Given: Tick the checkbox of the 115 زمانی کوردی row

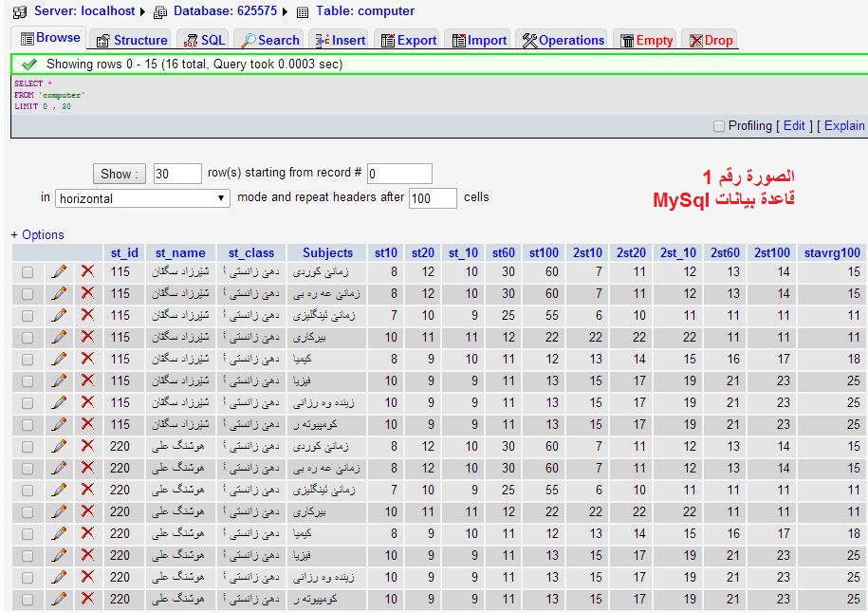Looking at the screenshot, I should click(28, 272).
